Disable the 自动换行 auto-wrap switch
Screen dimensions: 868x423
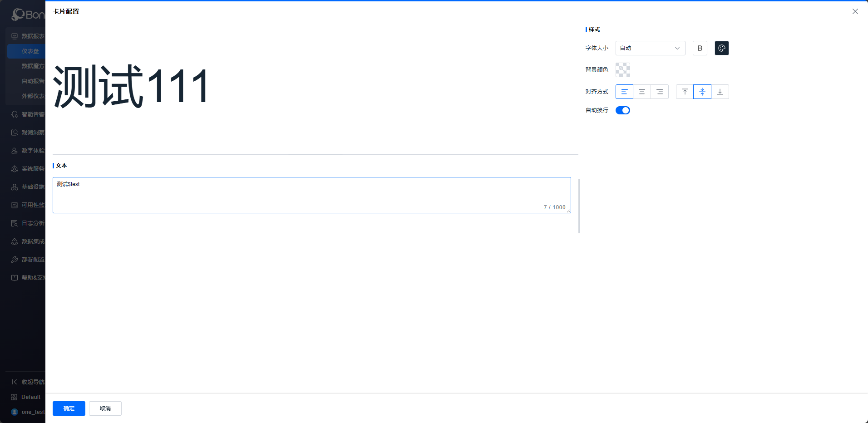(x=622, y=110)
